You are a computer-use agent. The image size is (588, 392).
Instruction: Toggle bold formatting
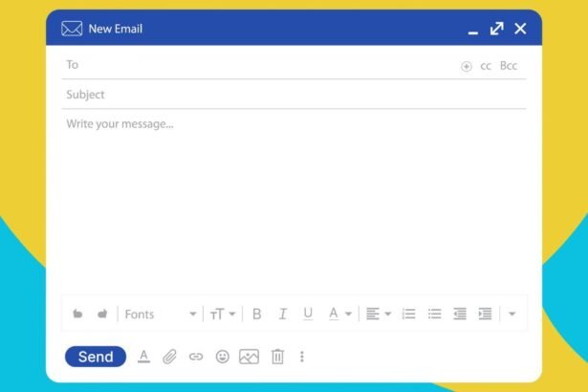(x=256, y=314)
